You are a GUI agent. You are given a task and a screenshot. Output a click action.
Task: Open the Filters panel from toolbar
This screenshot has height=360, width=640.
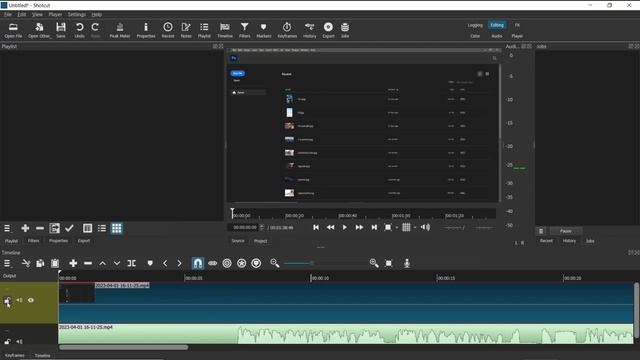pyautogui.click(x=244, y=30)
